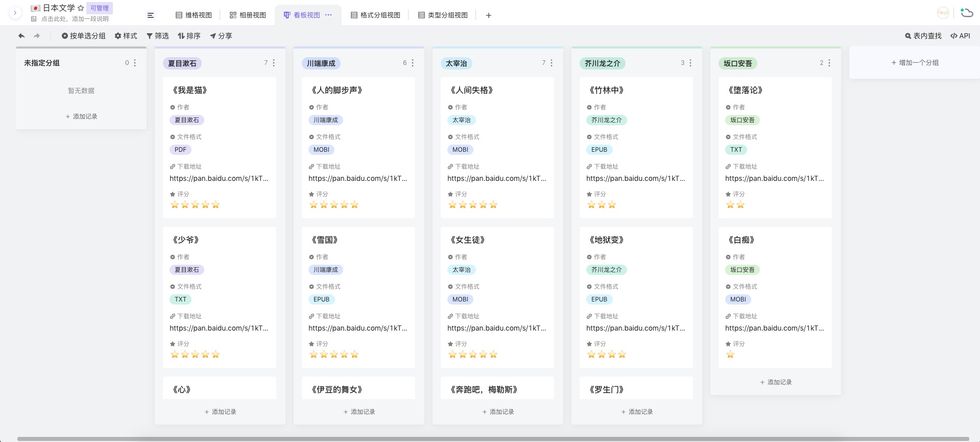The width and height of the screenshot is (980, 442).
Task: Click the 分享 share button
Action: coord(221,36)
